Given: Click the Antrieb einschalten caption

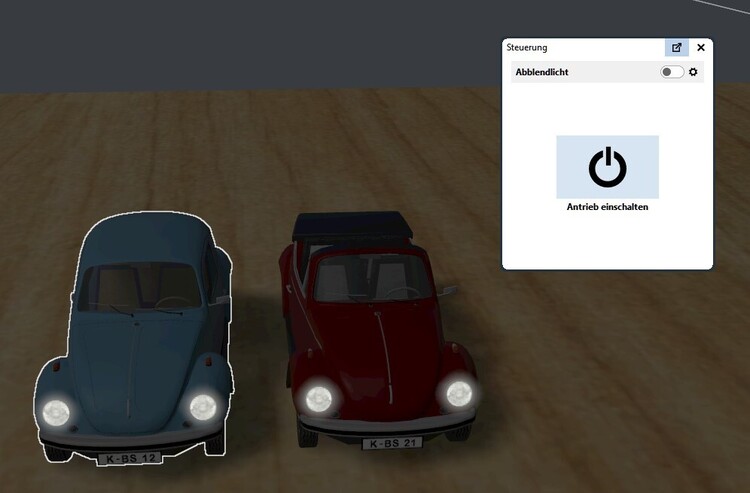Looking at the screenshot, I should 607,207.
